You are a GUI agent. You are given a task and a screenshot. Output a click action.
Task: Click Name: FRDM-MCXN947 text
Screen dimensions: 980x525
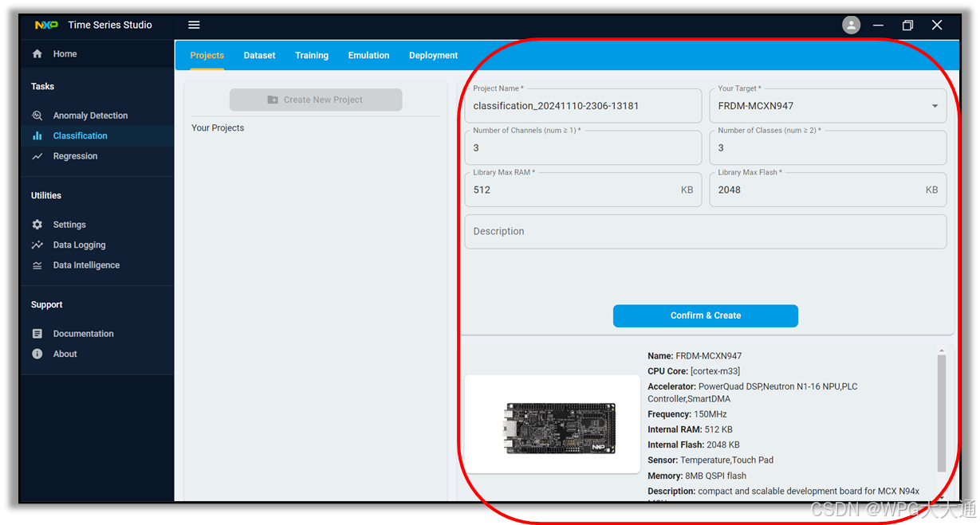coord(695,356)
